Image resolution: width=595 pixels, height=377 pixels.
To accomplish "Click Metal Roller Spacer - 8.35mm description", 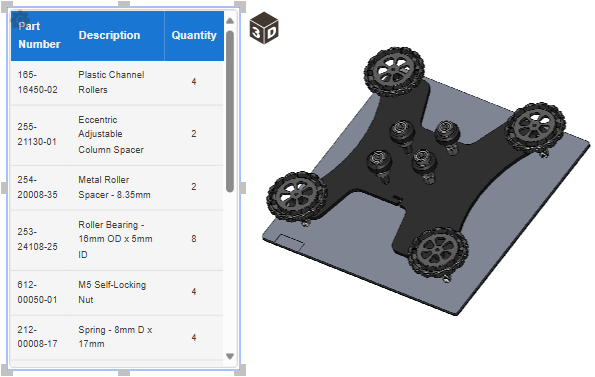I will pos(114,187).
